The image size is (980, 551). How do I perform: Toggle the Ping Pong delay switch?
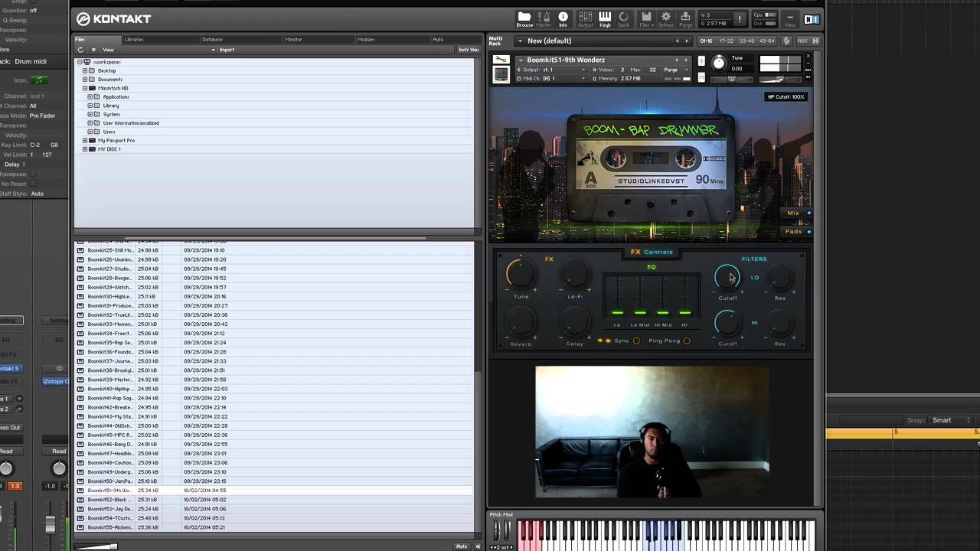[686, 341]
